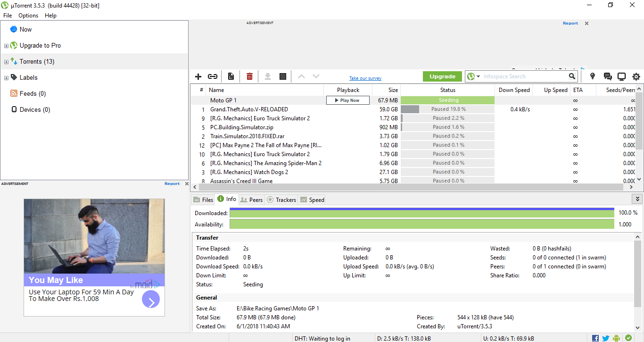The image size is (644, 342).
Task: Open Twitter bird icon in status bar
Action: (x=606, y=338)
